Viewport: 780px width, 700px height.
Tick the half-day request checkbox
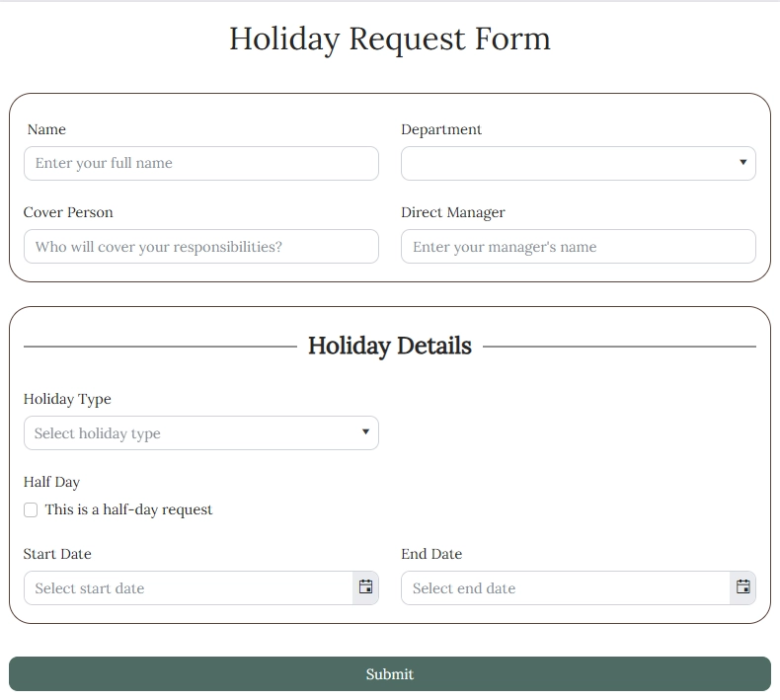(31, 510)
